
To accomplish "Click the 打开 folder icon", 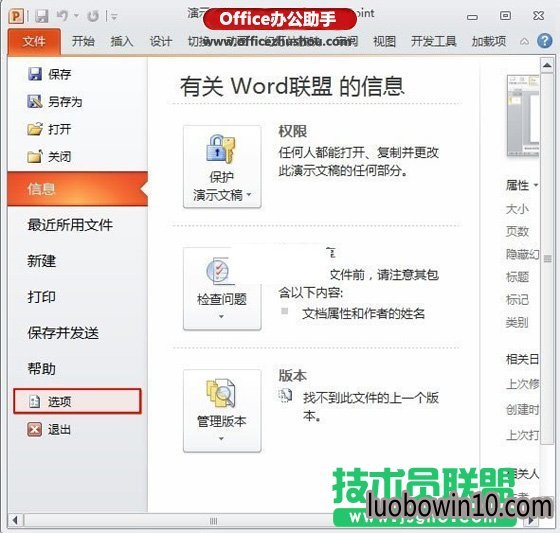I will [35, 129].
